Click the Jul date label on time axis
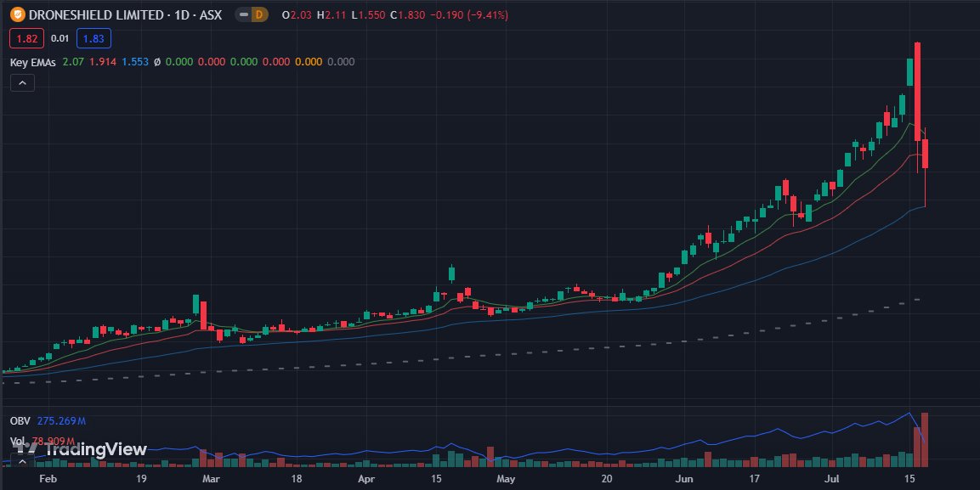This screenshot has height=490, width=980. (831, 479)
